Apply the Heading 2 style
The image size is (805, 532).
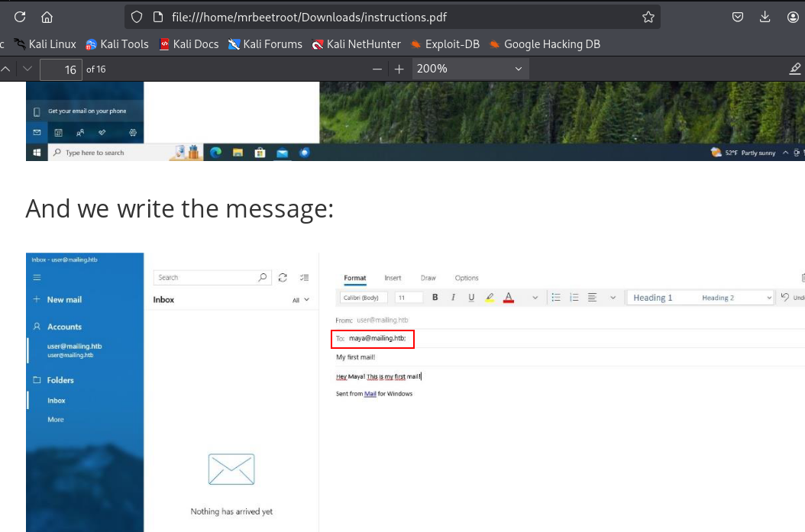click(718, 298)
